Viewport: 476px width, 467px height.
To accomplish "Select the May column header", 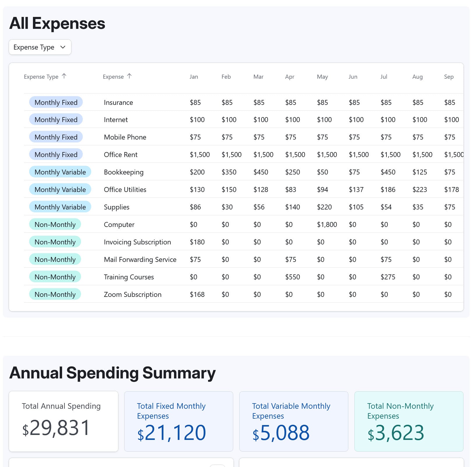I will [322, 77].
